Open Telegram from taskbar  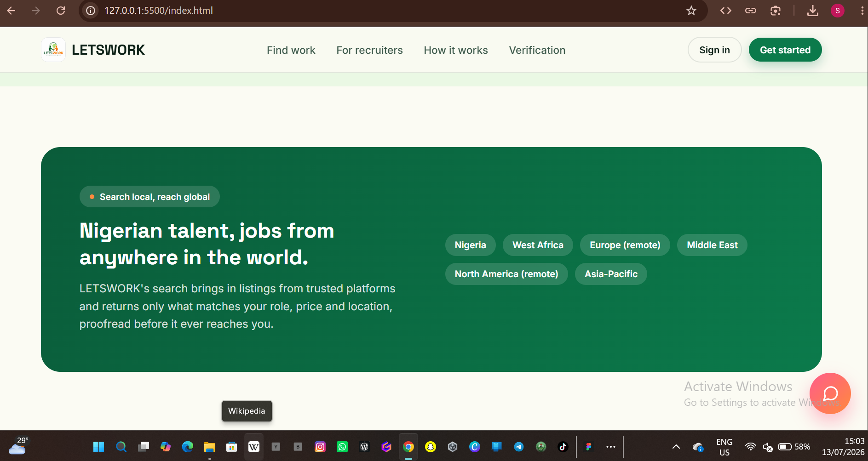click(x=519, y=447)
